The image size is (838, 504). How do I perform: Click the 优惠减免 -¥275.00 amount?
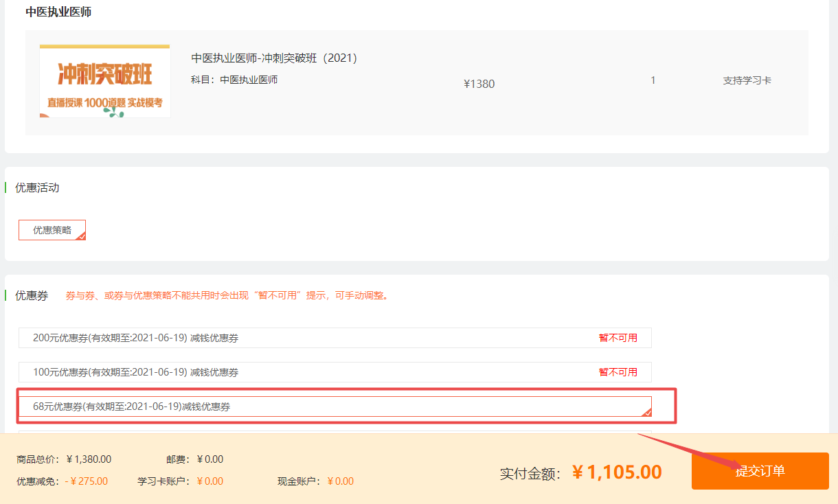[x=87, y=481]
